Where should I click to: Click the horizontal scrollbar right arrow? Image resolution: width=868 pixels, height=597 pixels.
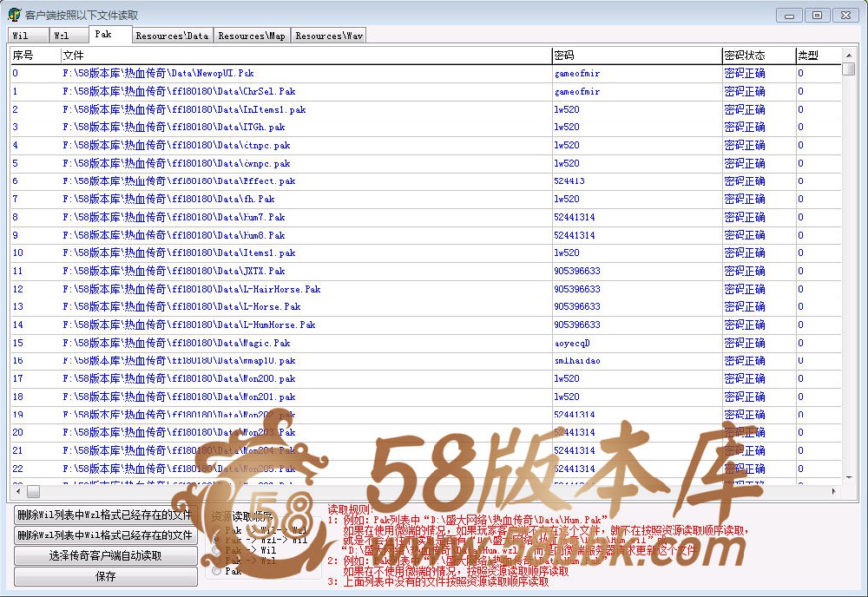(834, 491)
